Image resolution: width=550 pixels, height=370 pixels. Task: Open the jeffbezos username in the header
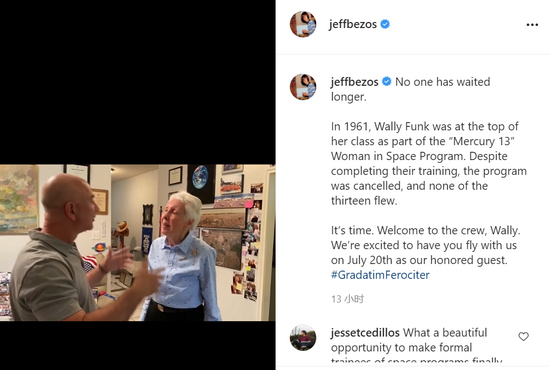(x=353, y=24)
